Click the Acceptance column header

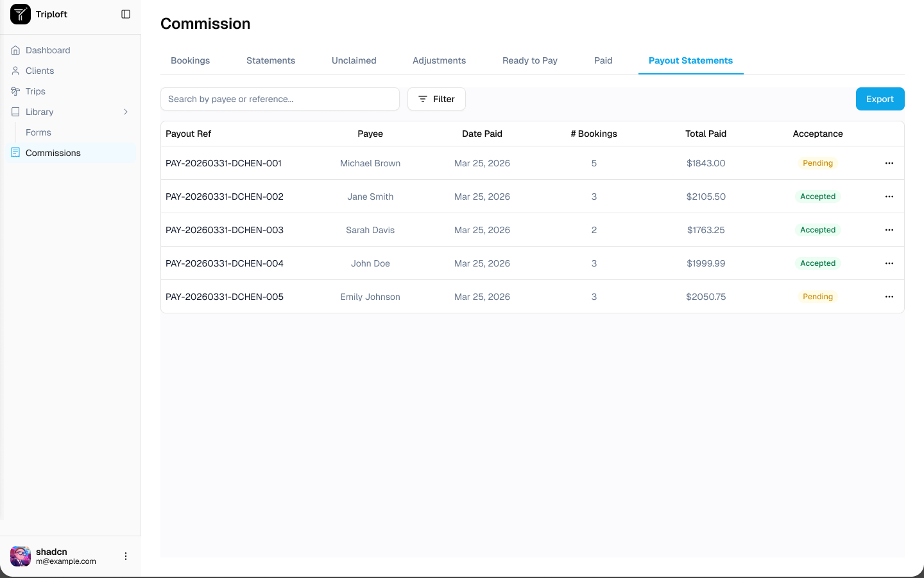(818, 134)
